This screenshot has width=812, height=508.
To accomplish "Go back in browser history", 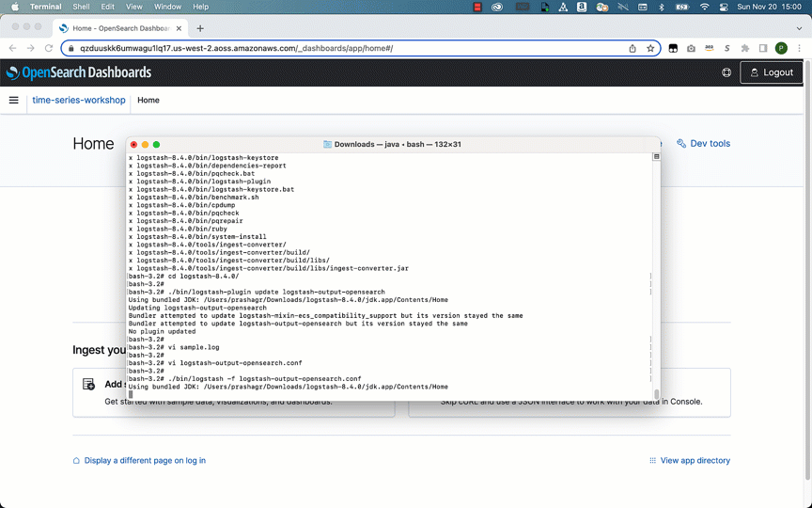I will pyautogui.click(x=12, y=48).
